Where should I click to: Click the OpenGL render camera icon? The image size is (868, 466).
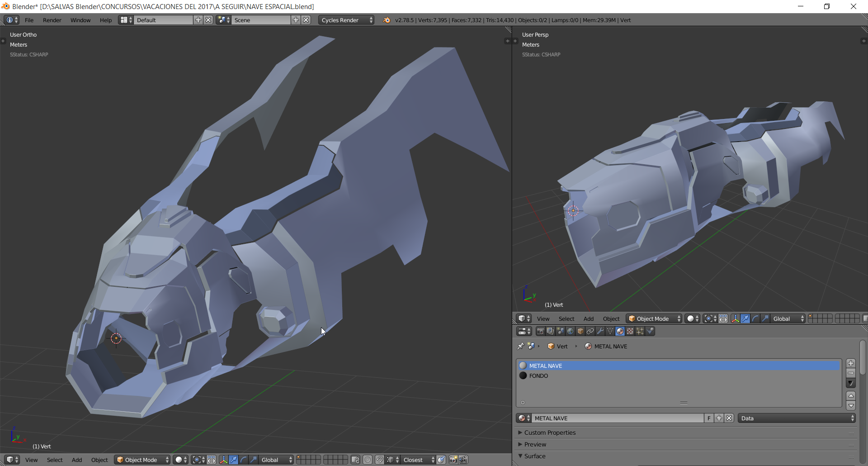coord(453,460)
